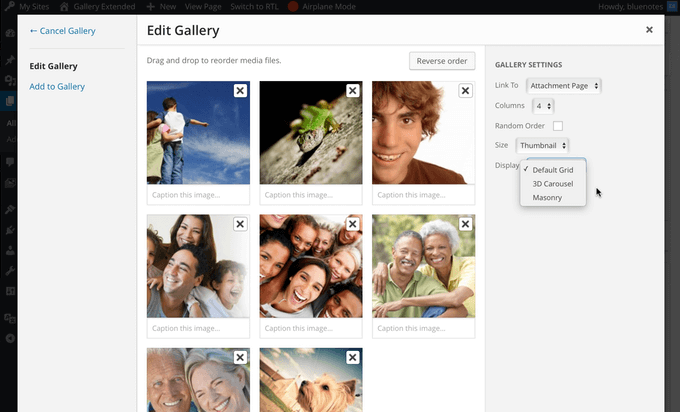Click caption field under elderly park couple
This screenshot has width=680, height=412.
click(423, 328)
